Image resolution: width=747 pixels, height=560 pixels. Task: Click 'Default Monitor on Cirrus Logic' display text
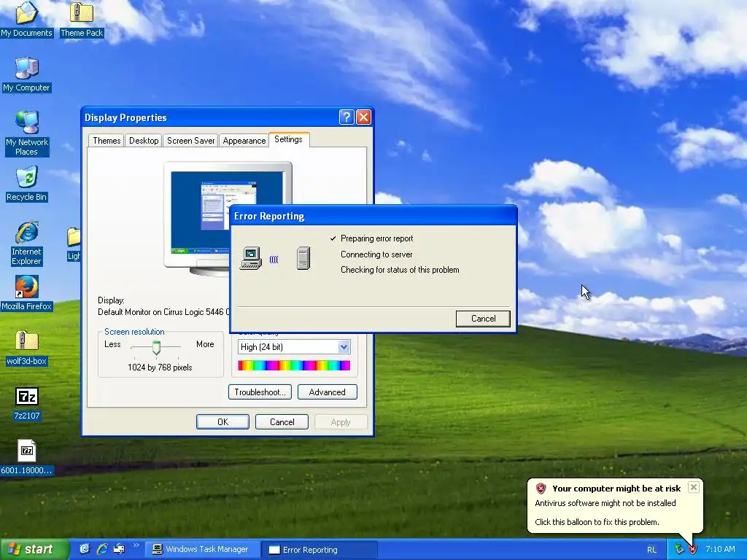[x=163, y=312]
